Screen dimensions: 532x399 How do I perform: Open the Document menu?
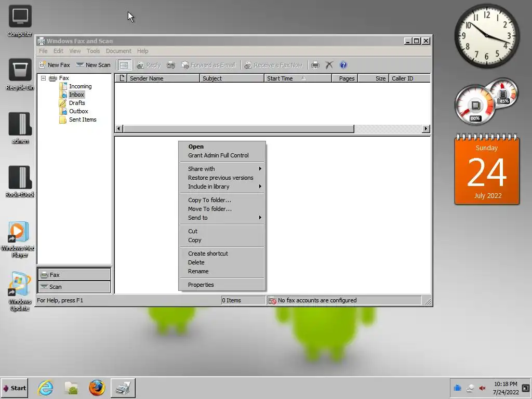coord(118,51)
